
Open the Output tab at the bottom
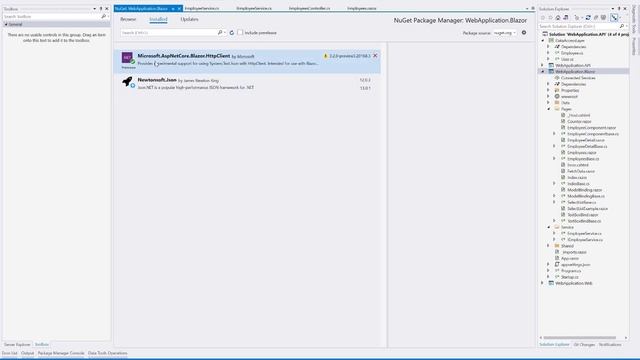[27, 353]
